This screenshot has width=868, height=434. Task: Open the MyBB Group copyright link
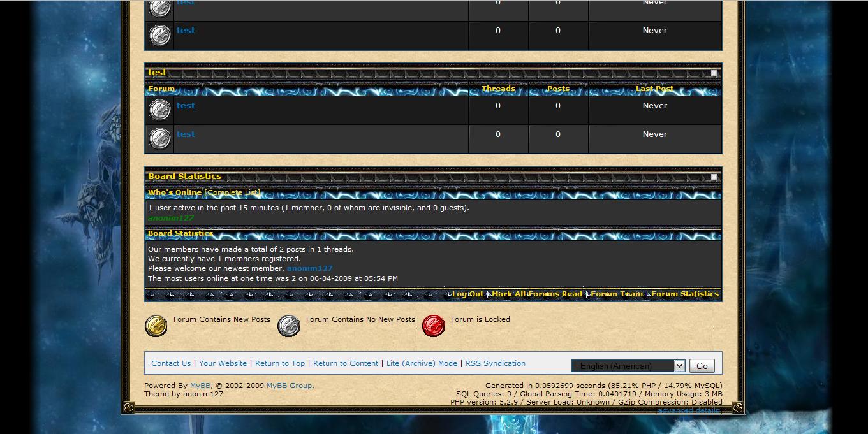tap(289, 386)
